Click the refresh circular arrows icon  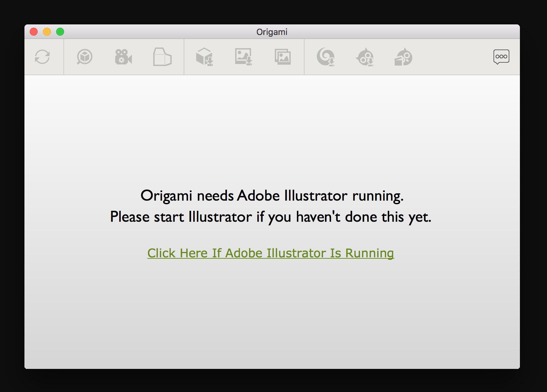(x=42, y=57)
